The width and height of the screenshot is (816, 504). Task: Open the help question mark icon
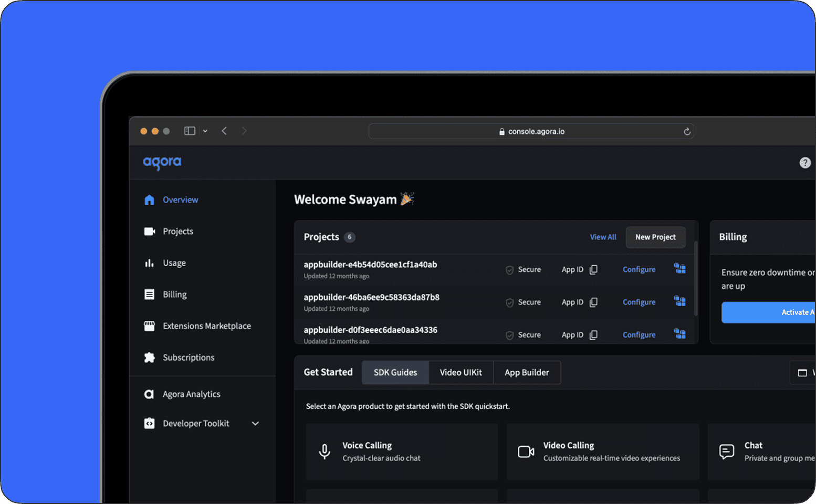[x=804, y=163]
